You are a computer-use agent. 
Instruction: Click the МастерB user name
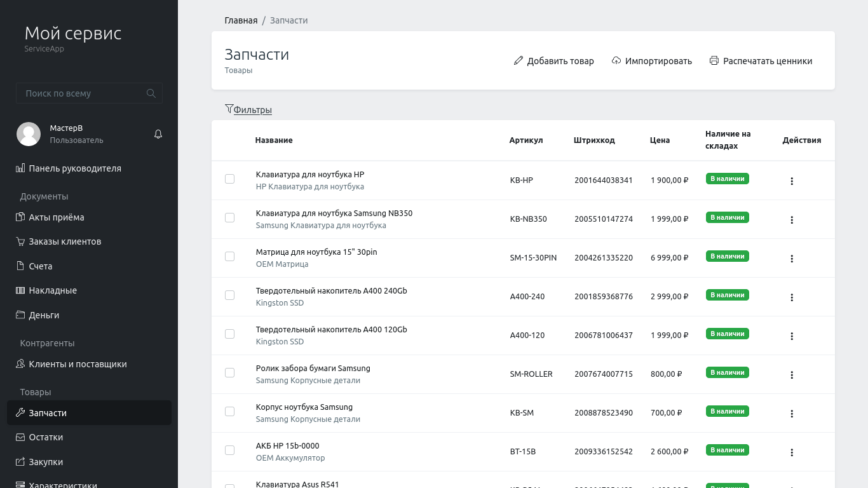(67, 128)
